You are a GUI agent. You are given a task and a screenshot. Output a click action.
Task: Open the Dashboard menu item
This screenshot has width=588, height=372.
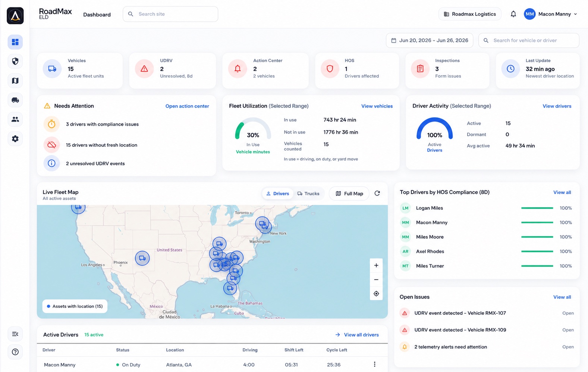coord(97,15)
